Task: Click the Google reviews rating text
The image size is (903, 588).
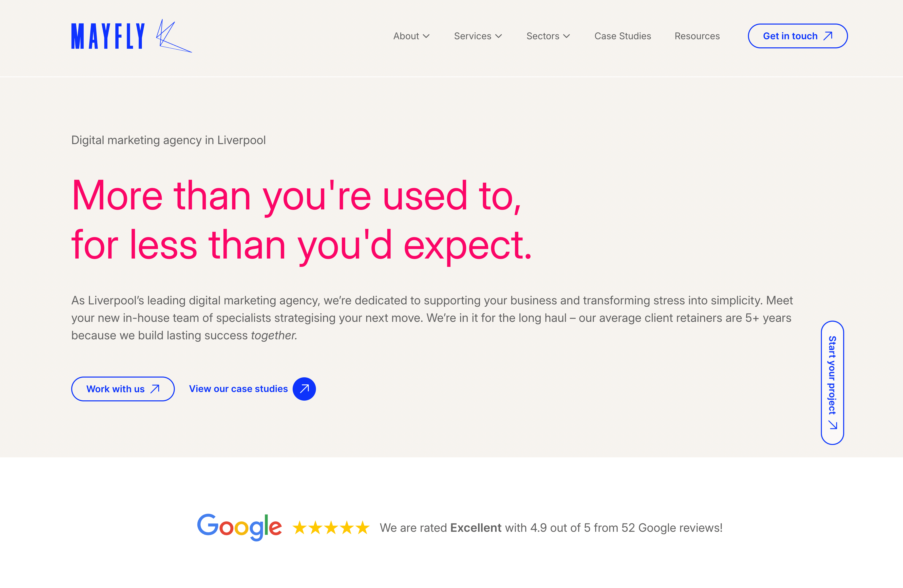Action: click(551, 528)
